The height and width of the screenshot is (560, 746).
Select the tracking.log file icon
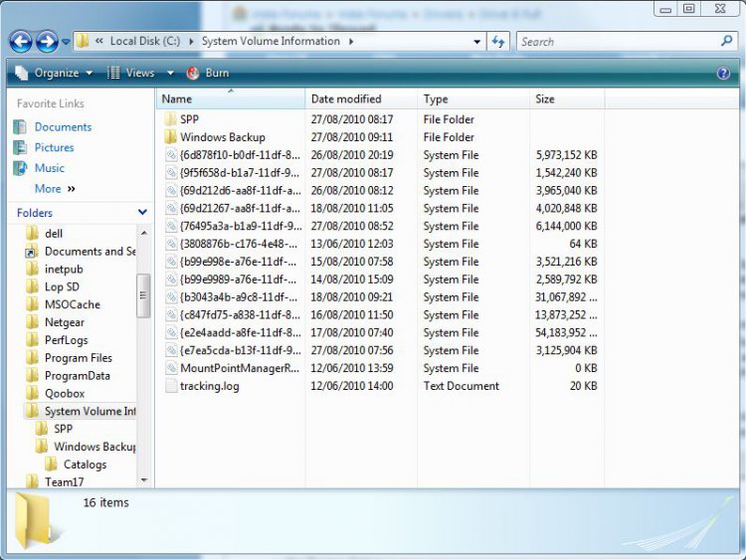(171, 386)
